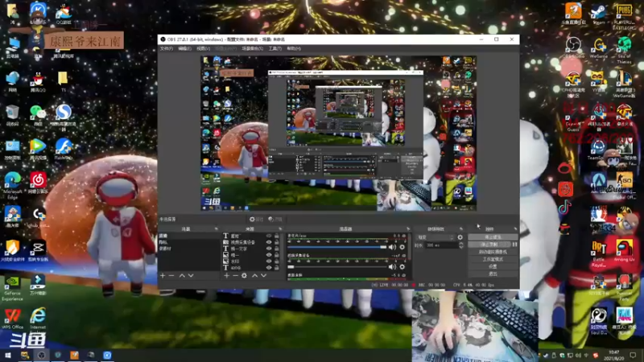Open the scene transition type dropdown

(436, 237)
